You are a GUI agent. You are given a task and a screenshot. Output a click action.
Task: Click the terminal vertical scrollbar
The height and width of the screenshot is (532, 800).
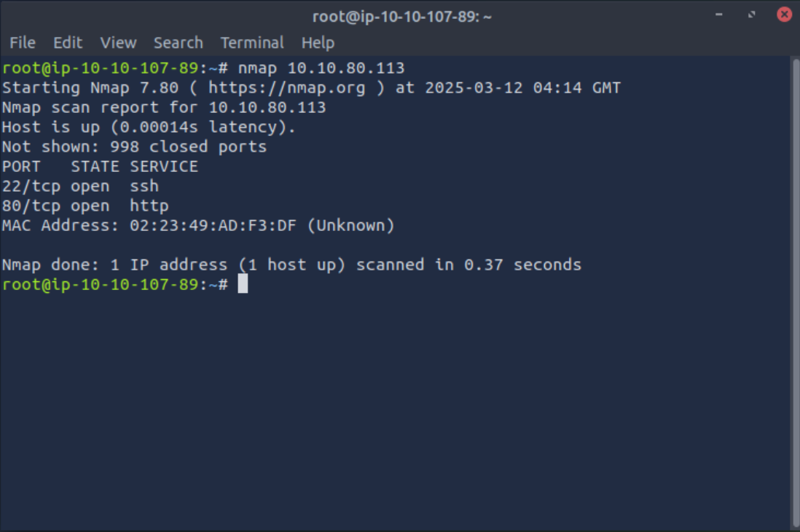pyautogui.click(x=796, y=294)
